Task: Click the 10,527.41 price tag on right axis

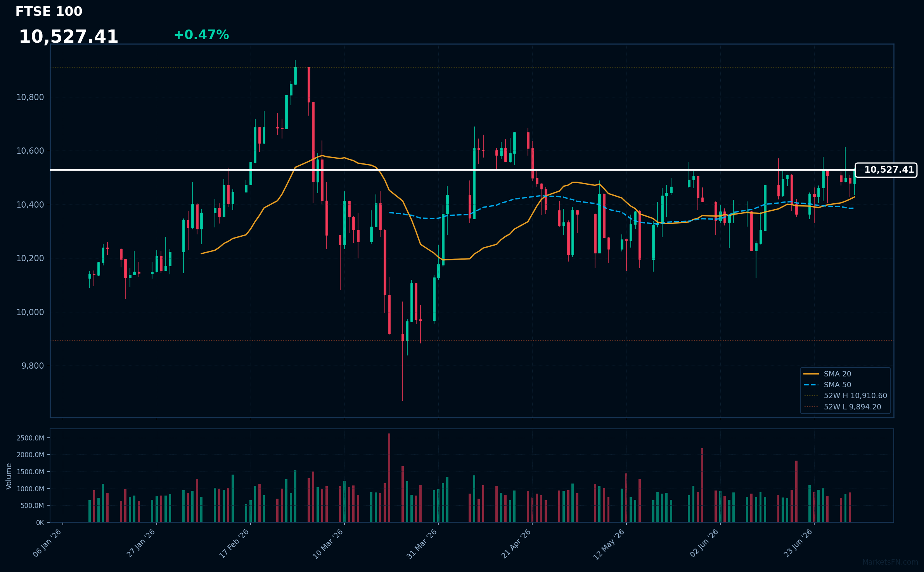Action: [886, 170]
